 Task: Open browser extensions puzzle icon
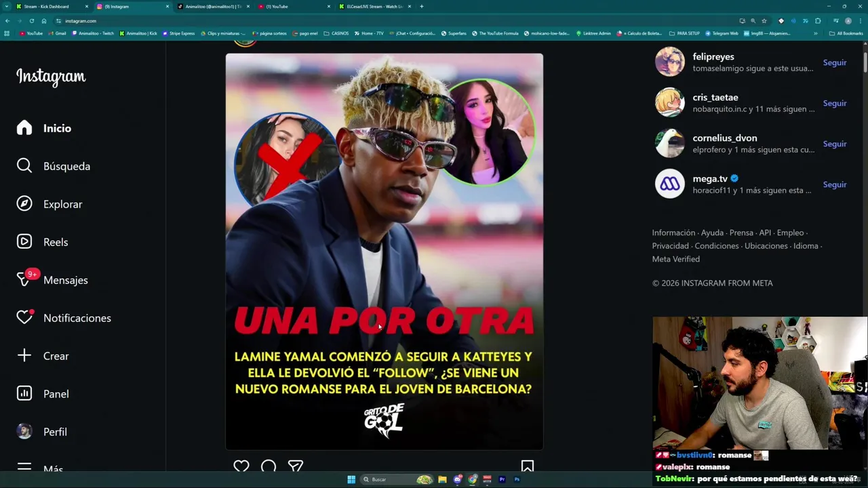click(x=818, y=21)
